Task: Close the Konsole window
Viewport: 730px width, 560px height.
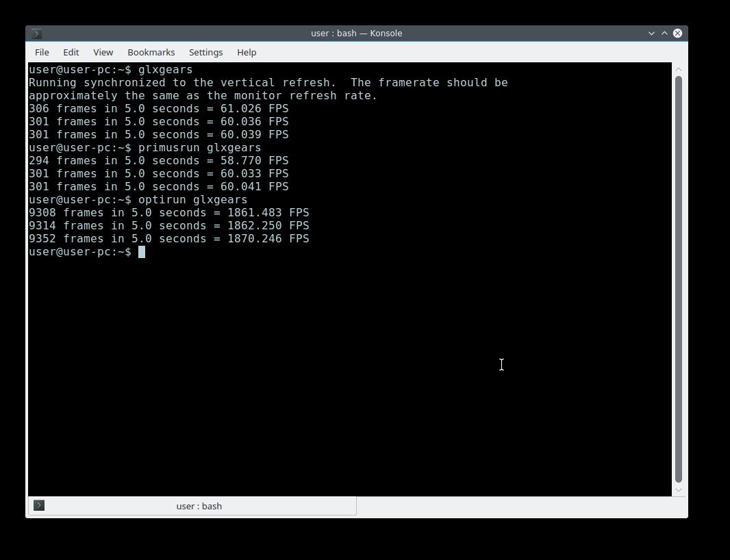Action: click(677, 33)
